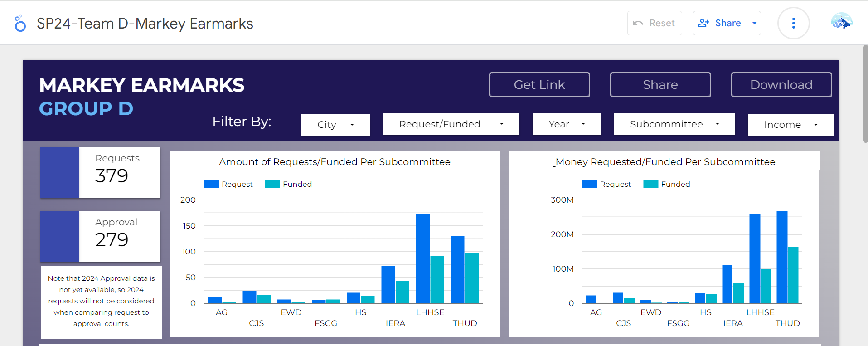Click the THUD Request bar in Money chart
This screenshot has height=346, width=868.
pos(782,257)
